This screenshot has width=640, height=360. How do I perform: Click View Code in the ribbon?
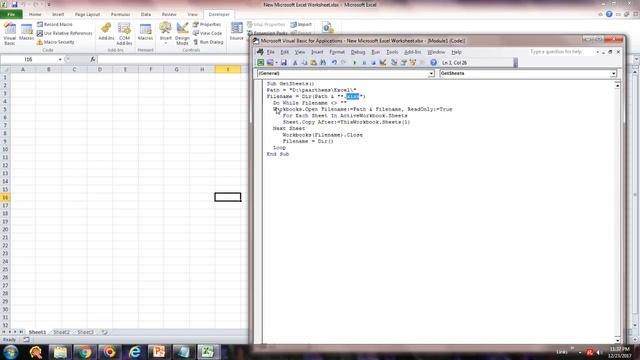(x=207, y=33)
